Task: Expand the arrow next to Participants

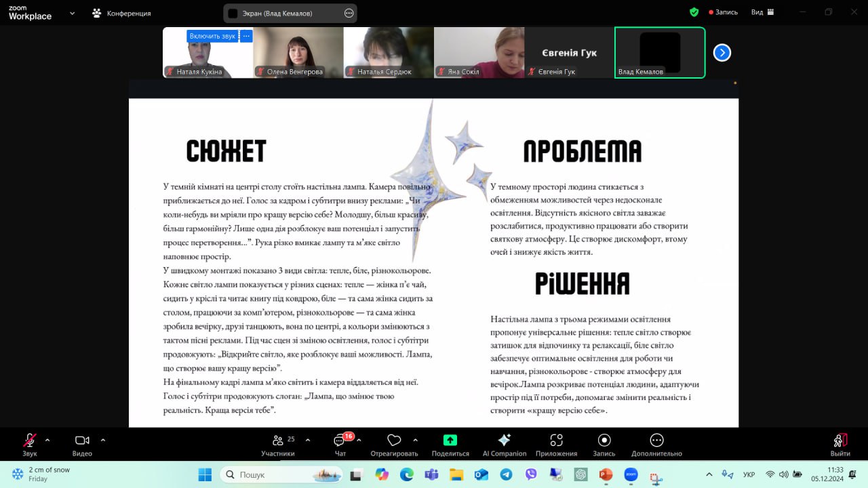Action: coord(308,440)
